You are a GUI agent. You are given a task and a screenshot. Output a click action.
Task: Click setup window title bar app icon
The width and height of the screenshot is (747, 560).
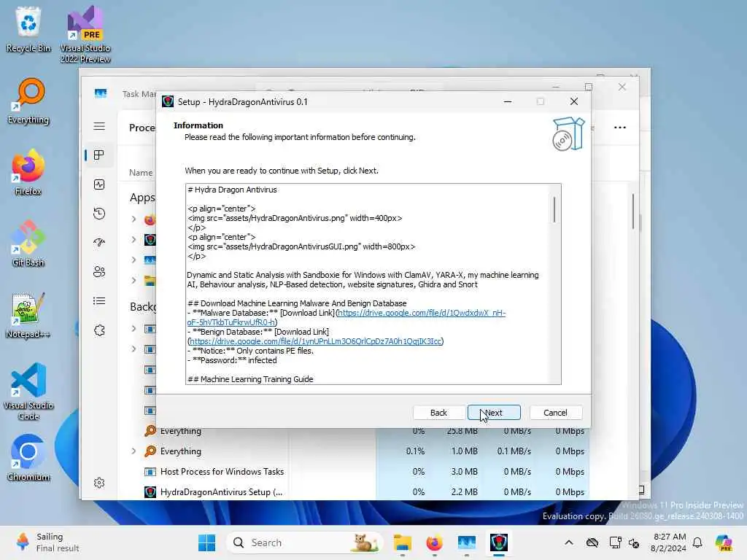[x=168, y=101]
